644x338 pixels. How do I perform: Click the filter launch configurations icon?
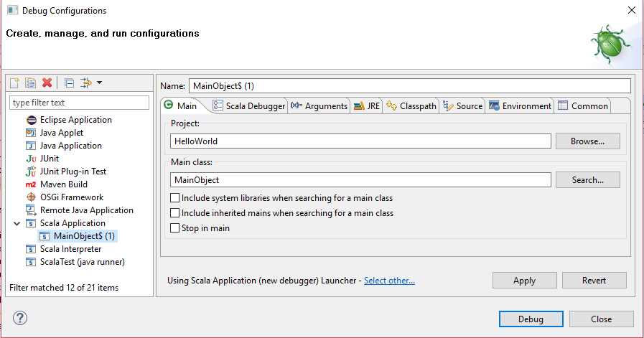tap(86, 83)
